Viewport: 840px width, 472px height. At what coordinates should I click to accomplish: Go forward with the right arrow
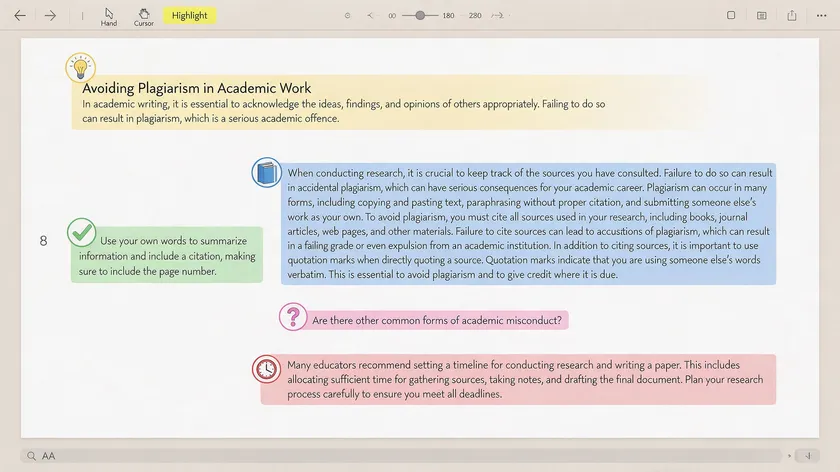click(50, 16)
